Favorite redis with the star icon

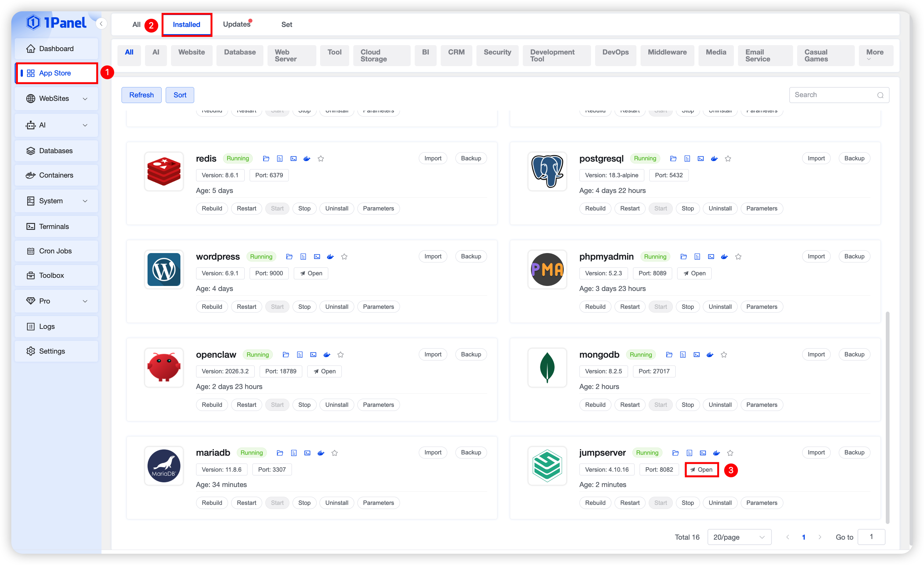pos(321,158)
